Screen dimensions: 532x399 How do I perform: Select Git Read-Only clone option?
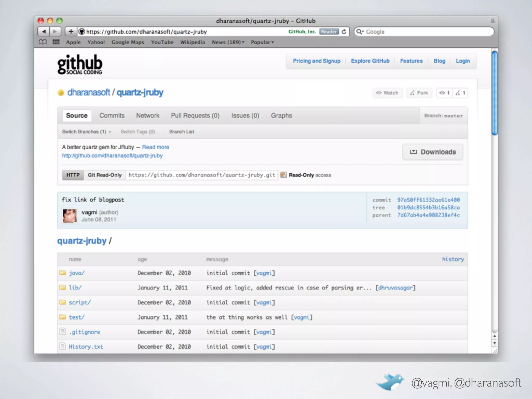pos(104,175)
